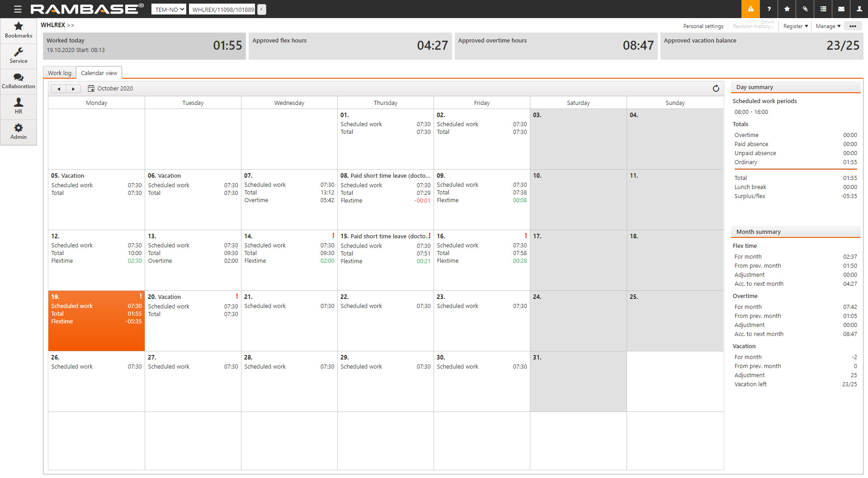Screen dimensions: 868x478
Task: Open the Service wrench sidebar item
Action: point(19,56)
